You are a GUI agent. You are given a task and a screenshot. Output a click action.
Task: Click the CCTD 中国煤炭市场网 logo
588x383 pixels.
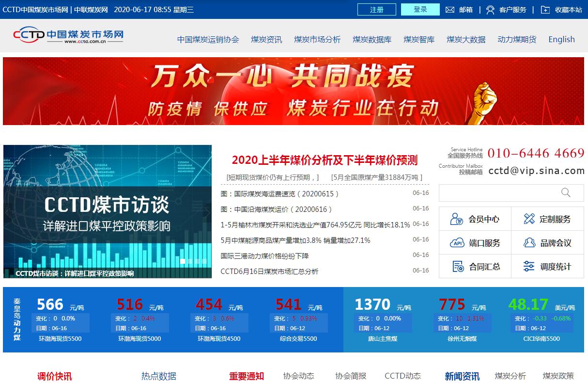(x=68, y=35)
